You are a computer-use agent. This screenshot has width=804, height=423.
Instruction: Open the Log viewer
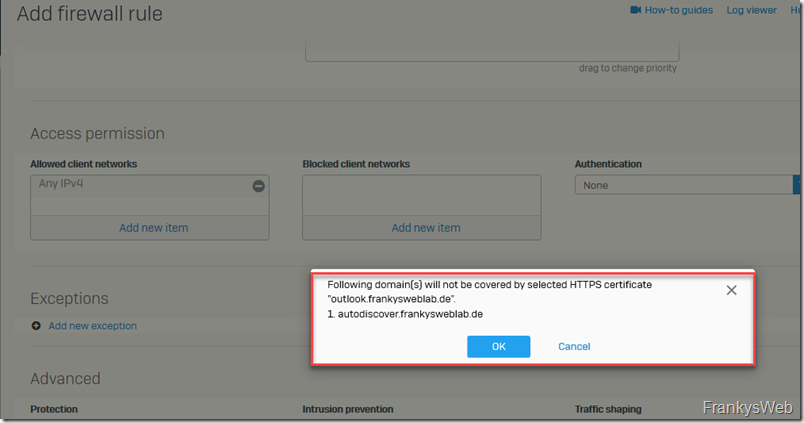click(x=751, y=10)
